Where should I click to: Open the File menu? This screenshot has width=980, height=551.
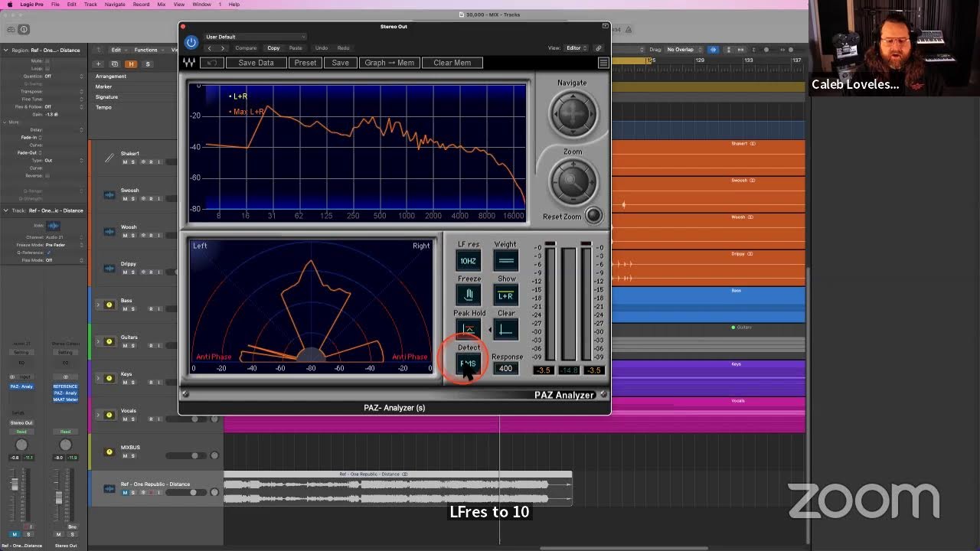coord(55,5)
